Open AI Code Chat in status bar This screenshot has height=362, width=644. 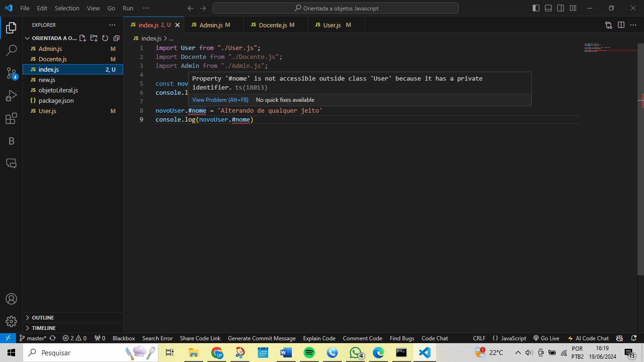(588, 338)
